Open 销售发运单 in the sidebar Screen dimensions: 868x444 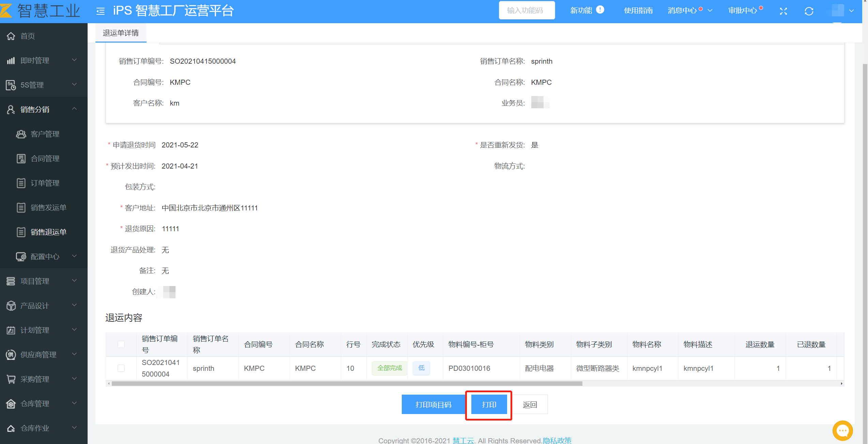(x=48, y=208)
